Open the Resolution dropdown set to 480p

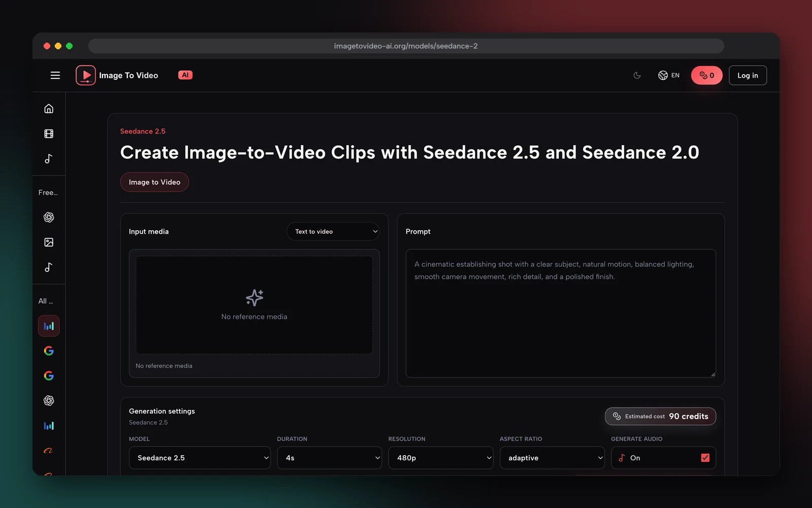click(441, 458)
